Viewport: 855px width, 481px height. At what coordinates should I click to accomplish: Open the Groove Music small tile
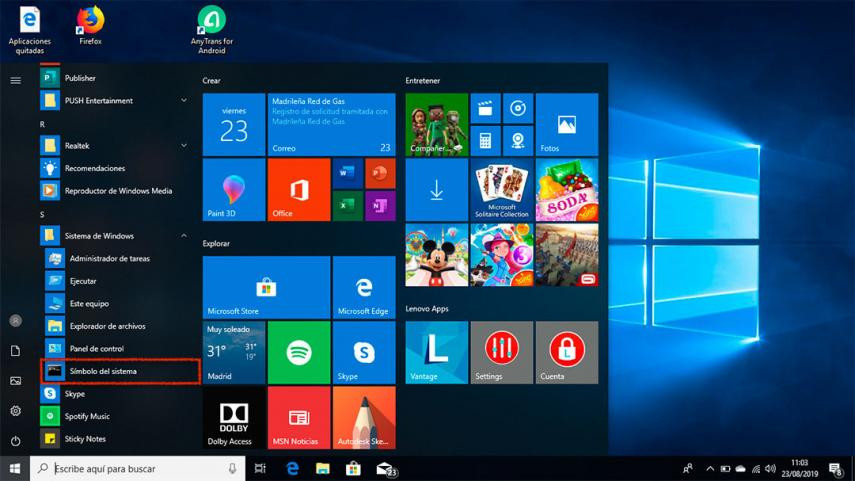tap(518, 109)
